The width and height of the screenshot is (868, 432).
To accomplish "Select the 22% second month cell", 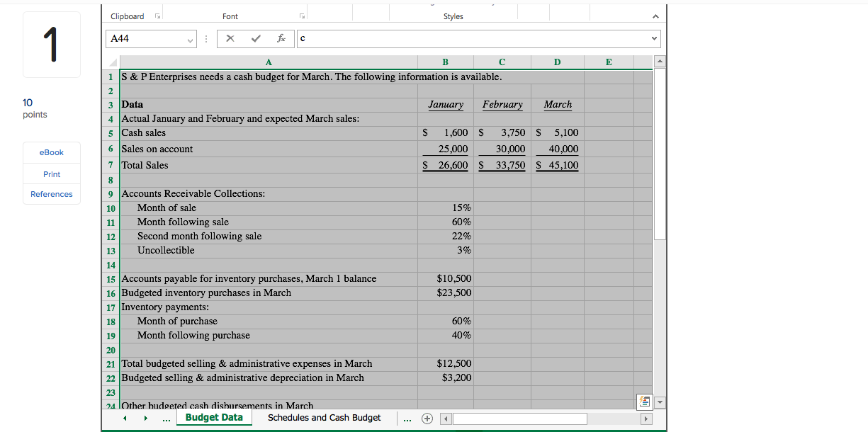I will coord(445,236).
